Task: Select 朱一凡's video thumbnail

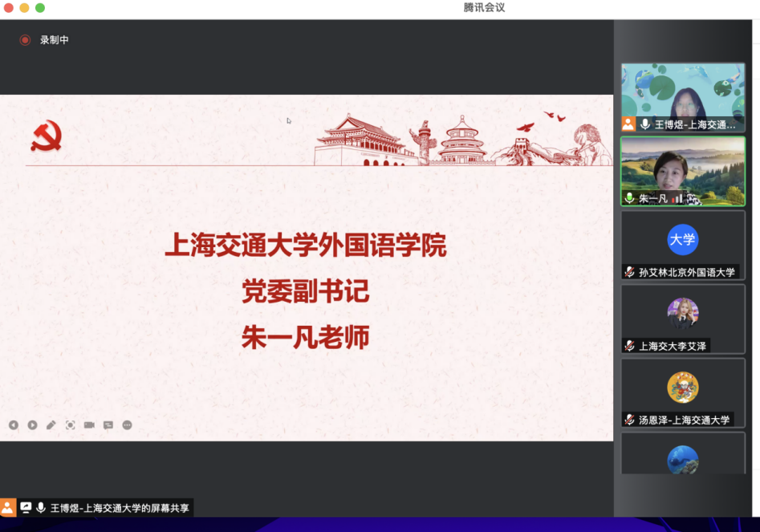Action: (683, 171)
